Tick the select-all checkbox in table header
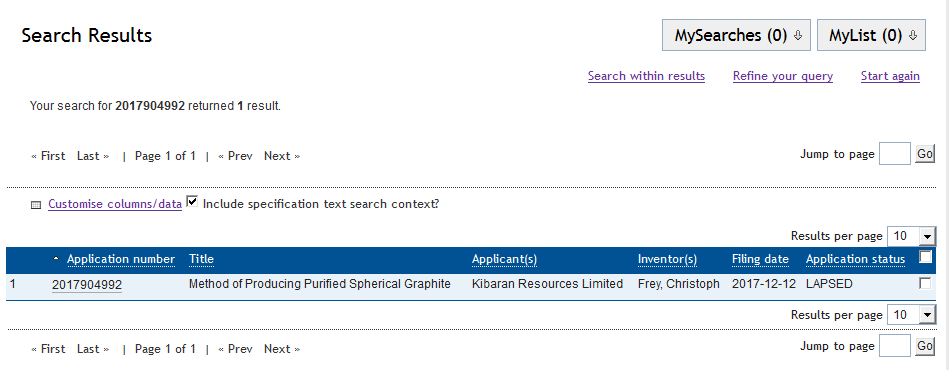Viewport: 949px width, 370px height. point(925,257)
